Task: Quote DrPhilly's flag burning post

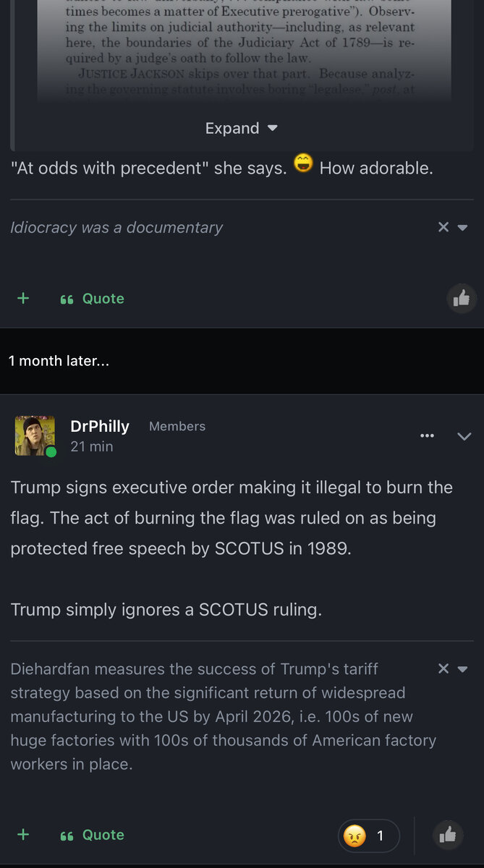Action: tap(93, 835)
